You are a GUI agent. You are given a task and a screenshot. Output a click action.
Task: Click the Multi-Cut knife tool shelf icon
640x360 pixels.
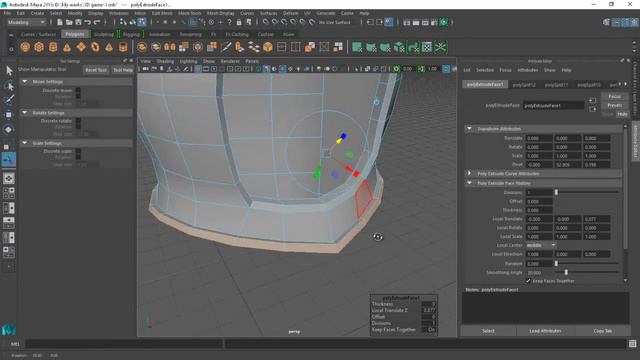226,47
